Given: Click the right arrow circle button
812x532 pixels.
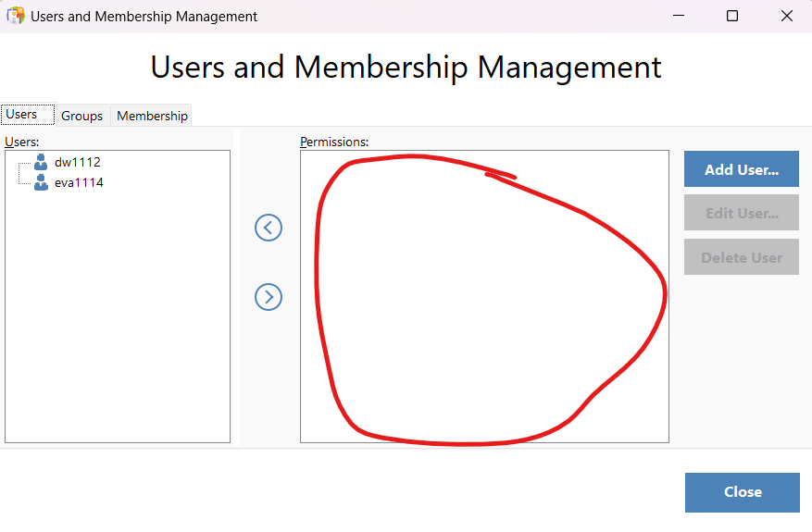Looking at the screenshot, I should [x=269, y=297].
